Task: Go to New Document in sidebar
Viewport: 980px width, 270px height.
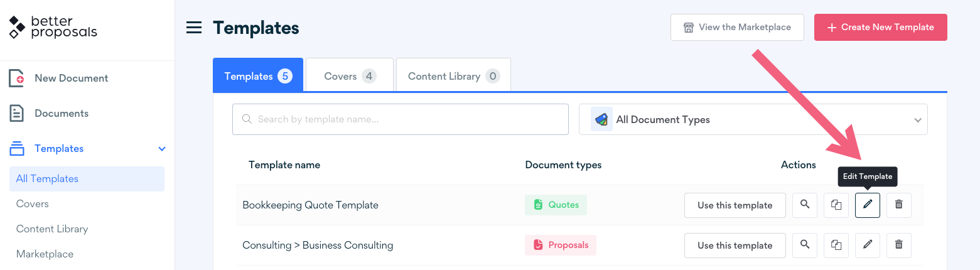Action: 71,78
